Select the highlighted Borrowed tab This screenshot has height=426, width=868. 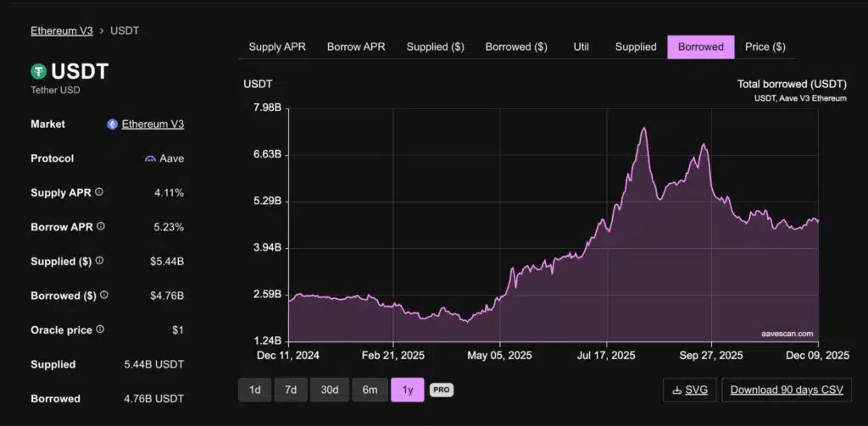[701, 47]
